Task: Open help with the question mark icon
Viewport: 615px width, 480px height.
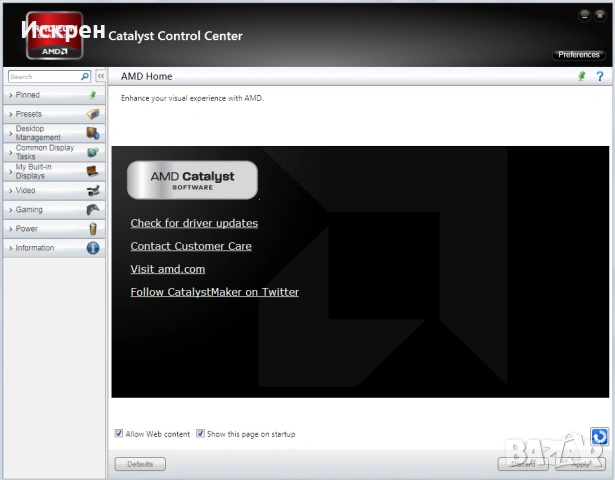Action: point(600,76)
